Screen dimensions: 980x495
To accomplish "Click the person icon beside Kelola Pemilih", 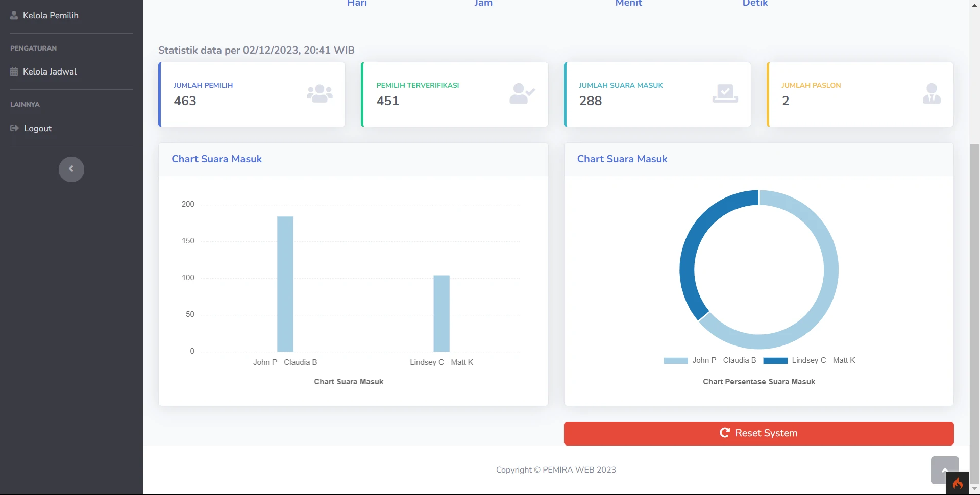I will pos(14,15).
